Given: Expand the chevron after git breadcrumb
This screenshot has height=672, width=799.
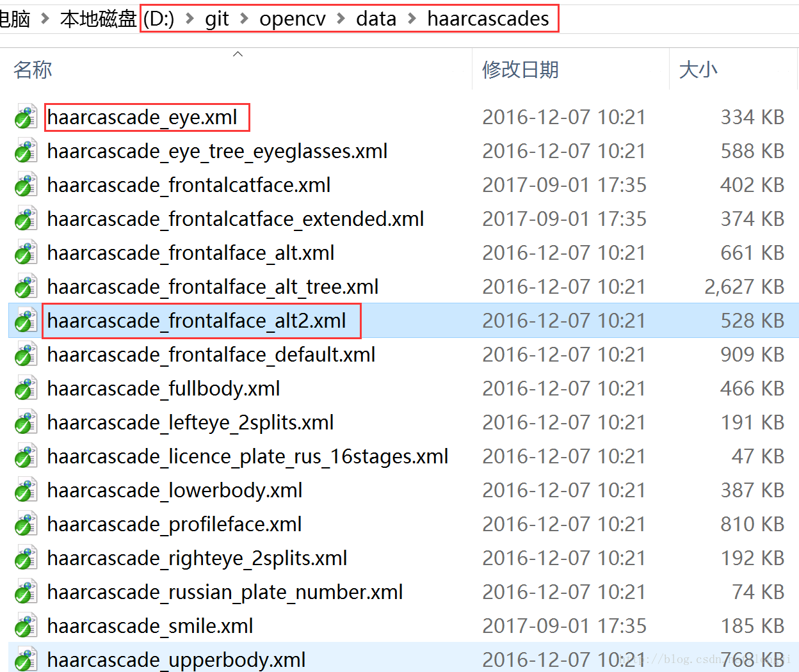Looking at the screenshot, I should 244,19.
